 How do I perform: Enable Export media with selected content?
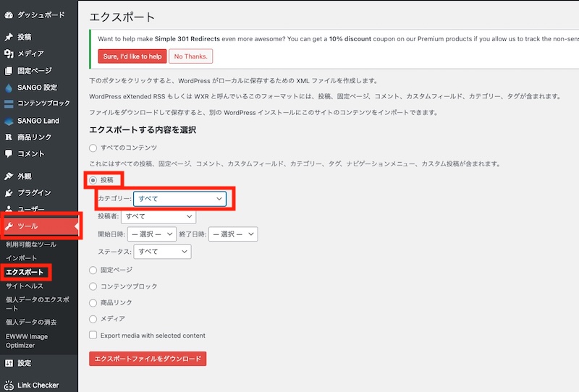click(x=93, y=335)
